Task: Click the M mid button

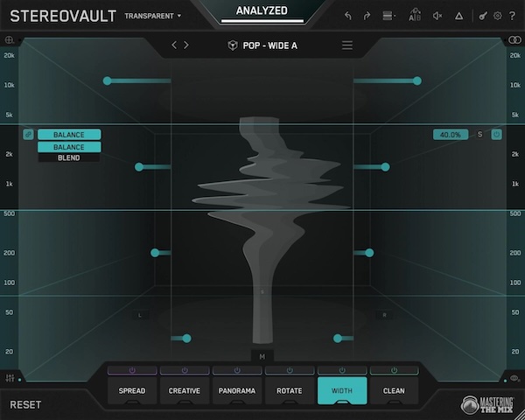Action: point(262,357)
